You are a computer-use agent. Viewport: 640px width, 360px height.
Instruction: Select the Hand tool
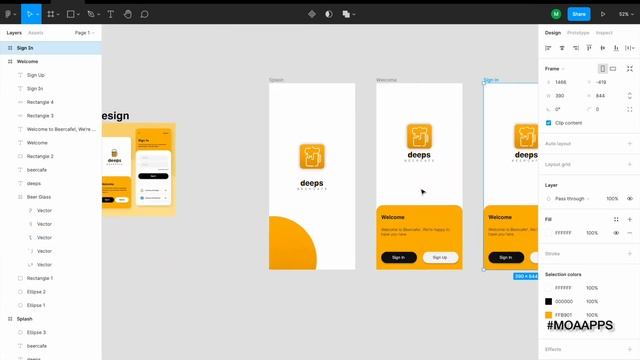point(128,14)
